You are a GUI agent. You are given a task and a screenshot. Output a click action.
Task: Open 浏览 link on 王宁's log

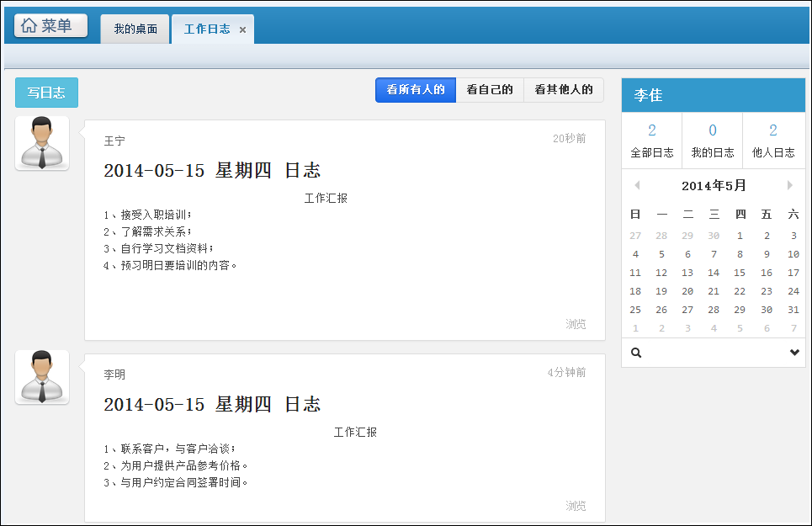576,324
